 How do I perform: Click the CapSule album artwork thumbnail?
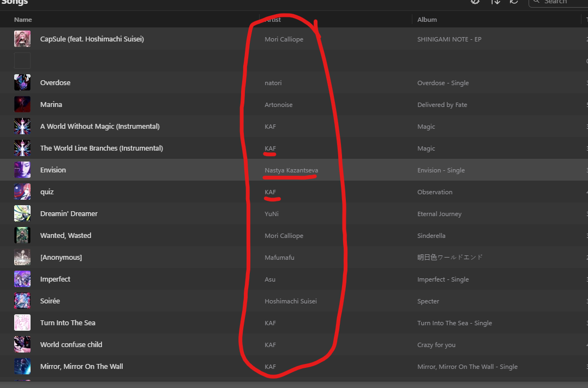22,39
